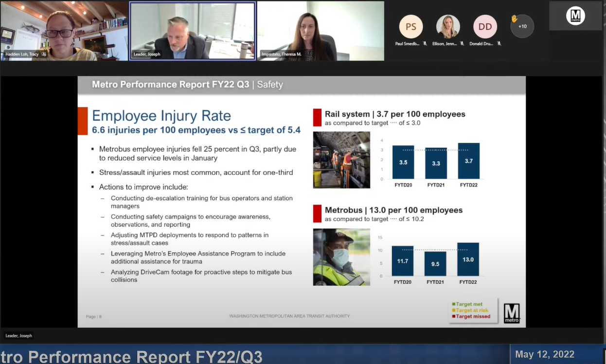Click the FYTD20 bar in Rail system chart
The height and width of the screenshot is (364, 606).
[403, 162]
